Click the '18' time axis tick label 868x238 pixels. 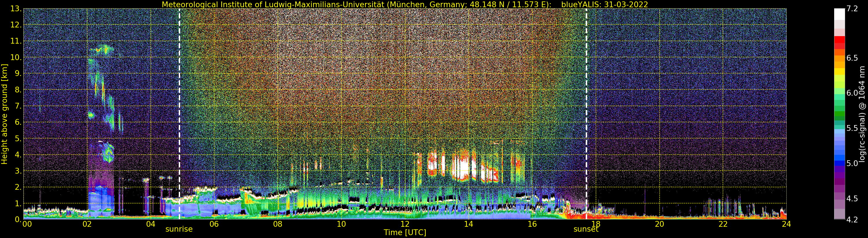[596, 224]
